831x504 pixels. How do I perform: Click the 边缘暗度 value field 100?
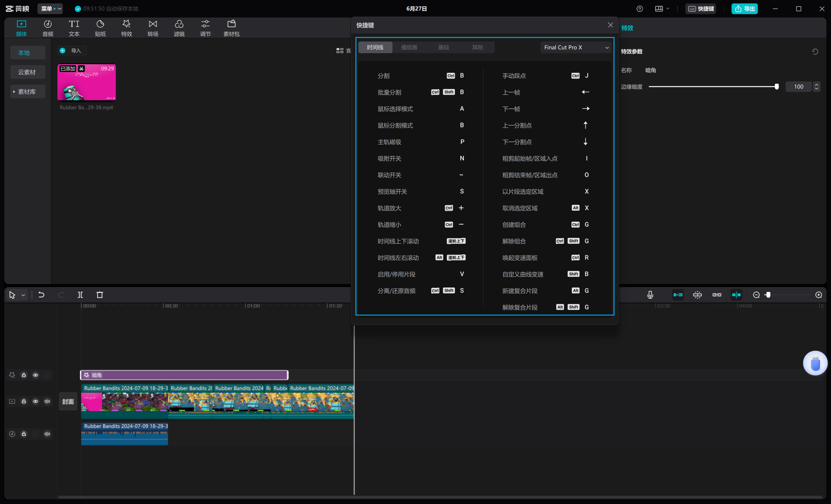[798, 87]
